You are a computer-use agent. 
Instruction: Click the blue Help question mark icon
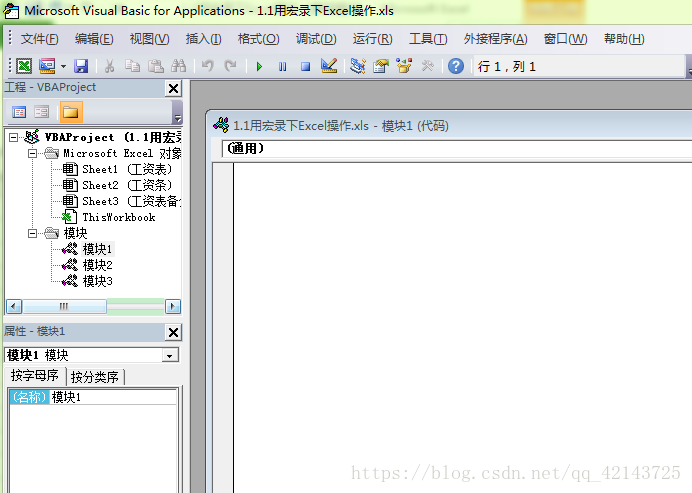[x=456, y=66]
